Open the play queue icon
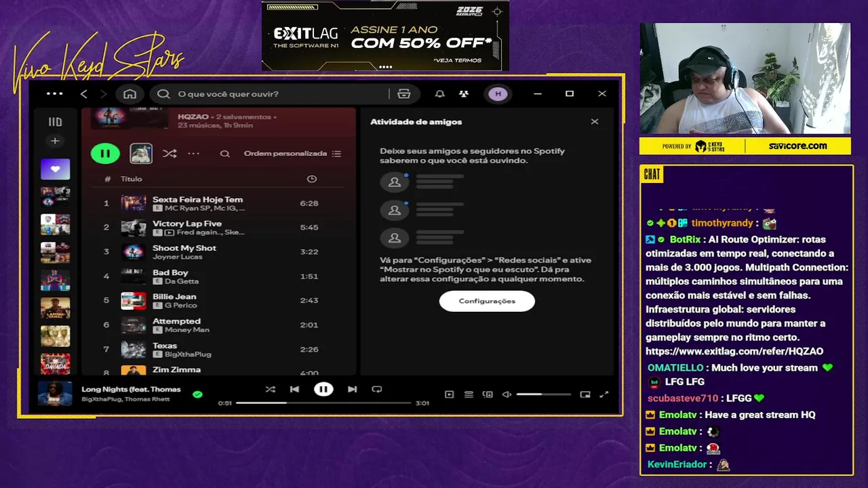Screen dimensions: 868x488 click(x=469, y=394)
